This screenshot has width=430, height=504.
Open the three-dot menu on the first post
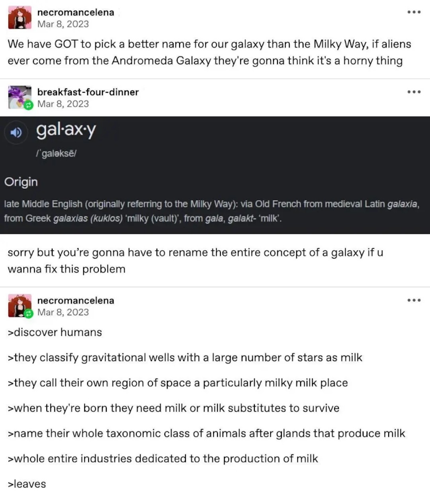[414, 12]
